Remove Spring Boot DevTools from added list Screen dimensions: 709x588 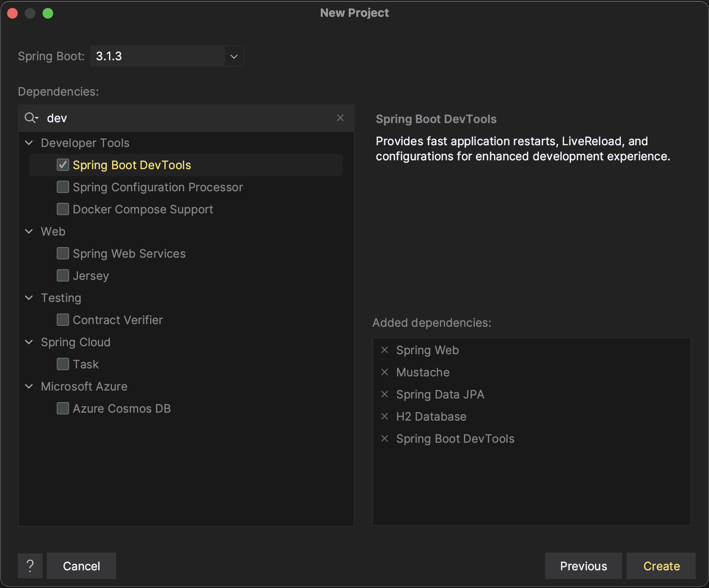pyautogui.click(x=385, y=438)
